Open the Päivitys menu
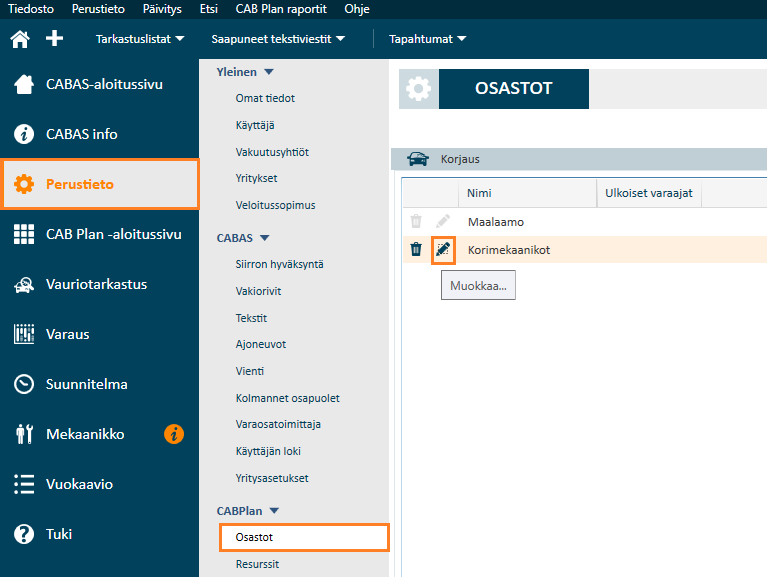This screenshot has width=767, height=577. [x=162, y=9]
